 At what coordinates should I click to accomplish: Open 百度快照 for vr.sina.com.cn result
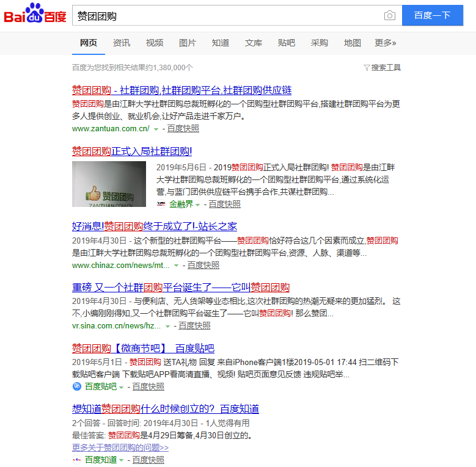click(194, 326)
